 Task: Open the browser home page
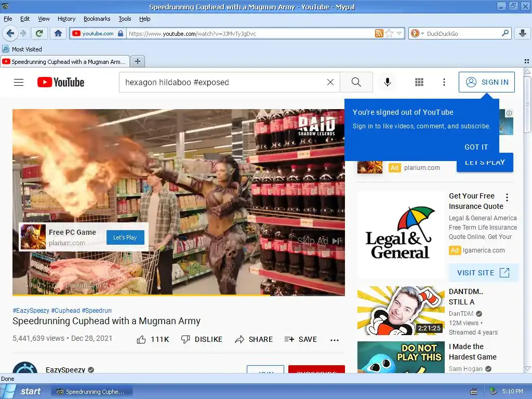coord(58,33)
